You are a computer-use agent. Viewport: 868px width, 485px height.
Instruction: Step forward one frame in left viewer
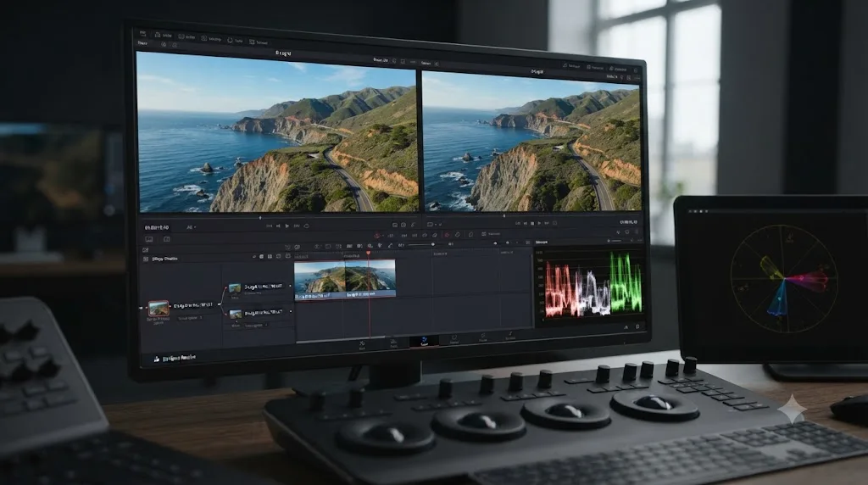[296, 226]
